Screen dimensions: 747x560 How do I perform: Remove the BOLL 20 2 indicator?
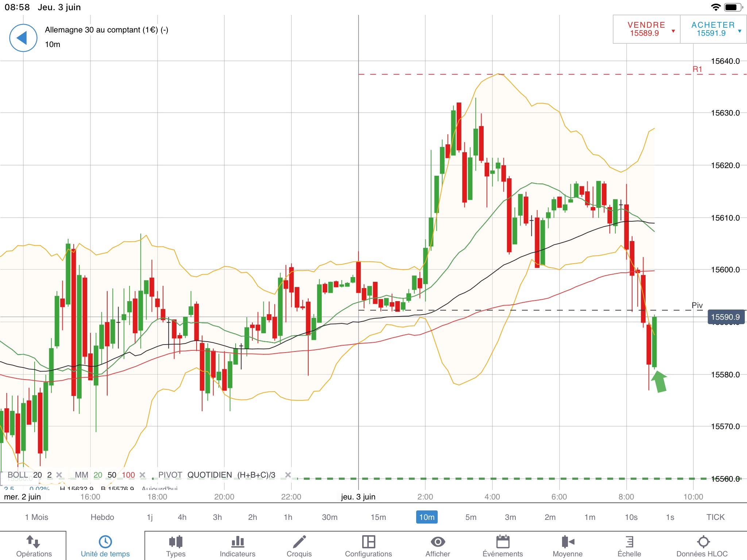(x=59, y=475)
